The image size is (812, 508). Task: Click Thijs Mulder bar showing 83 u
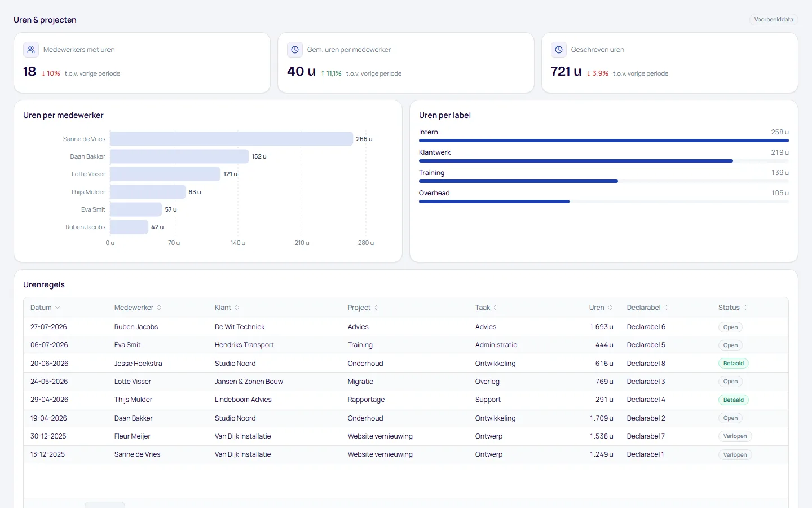[148, 192]
